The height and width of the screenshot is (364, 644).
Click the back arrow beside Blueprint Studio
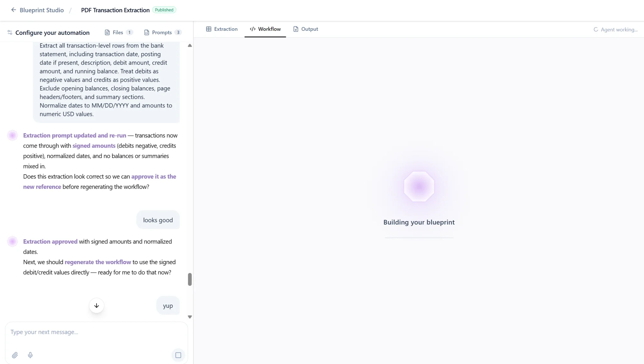[14, 10]
